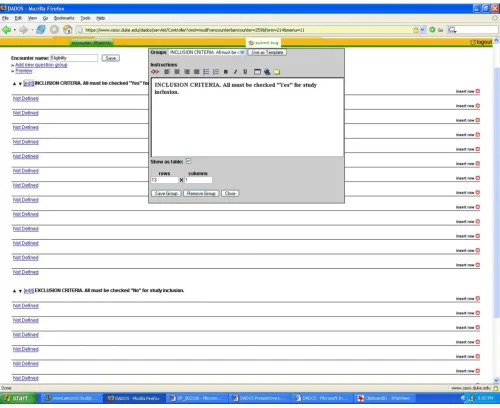Open the Groups dropdown list
Image resolution: width=500 pixels, height=408 pixels.
pyautogui.click(x=242, y=52)
